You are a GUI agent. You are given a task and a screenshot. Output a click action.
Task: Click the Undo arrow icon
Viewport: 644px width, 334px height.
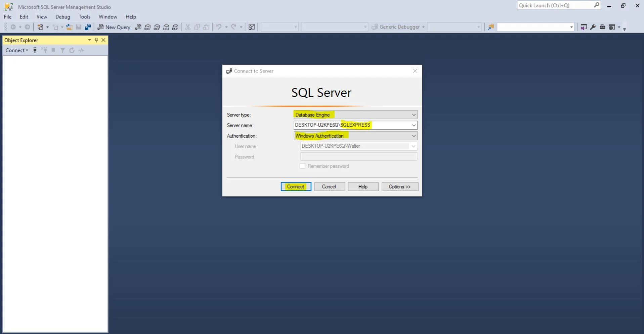219,27
